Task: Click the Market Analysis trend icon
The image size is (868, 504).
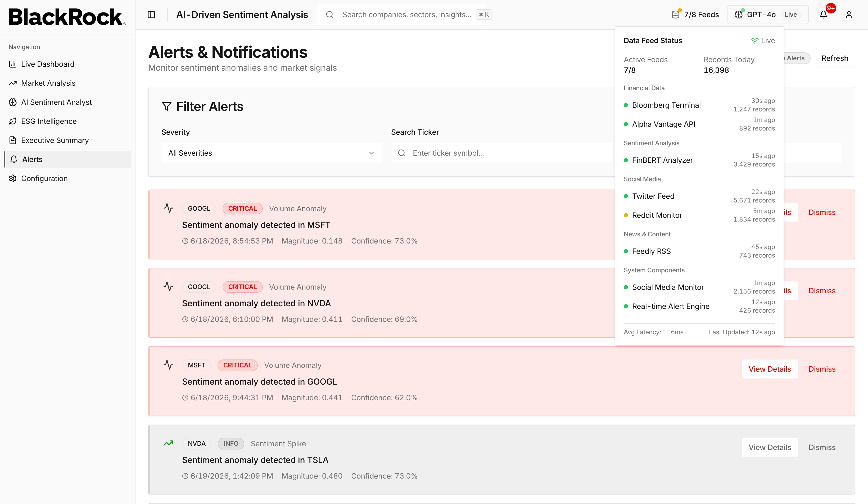Action: click(x=13, y=83)
